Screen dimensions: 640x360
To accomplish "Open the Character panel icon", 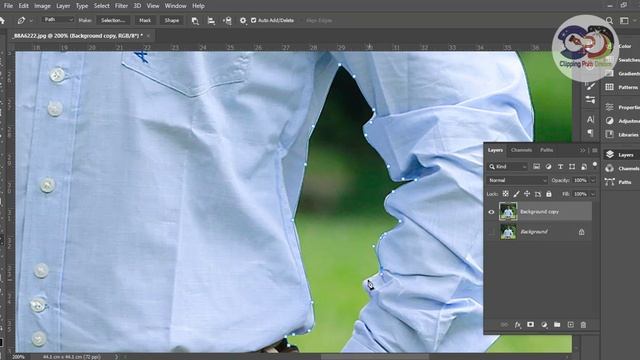I will (590, 120).
